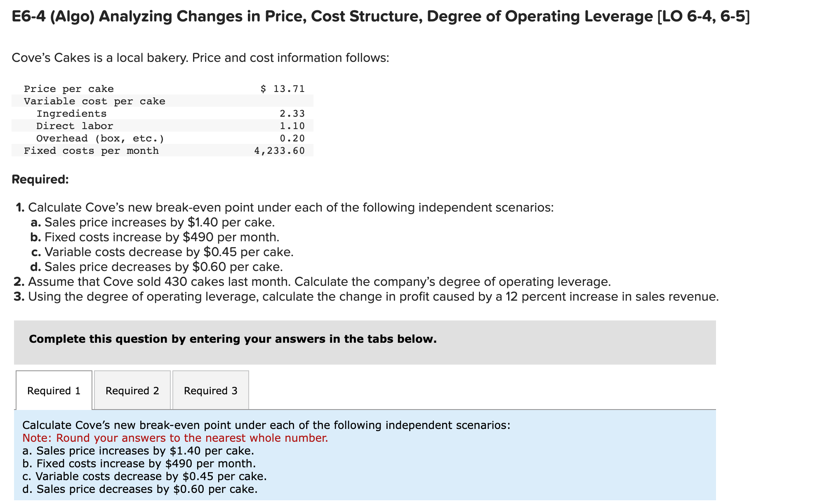Switch to the Required 1 tab
Viewport: 815px width, 504px height.
[54, 390]
